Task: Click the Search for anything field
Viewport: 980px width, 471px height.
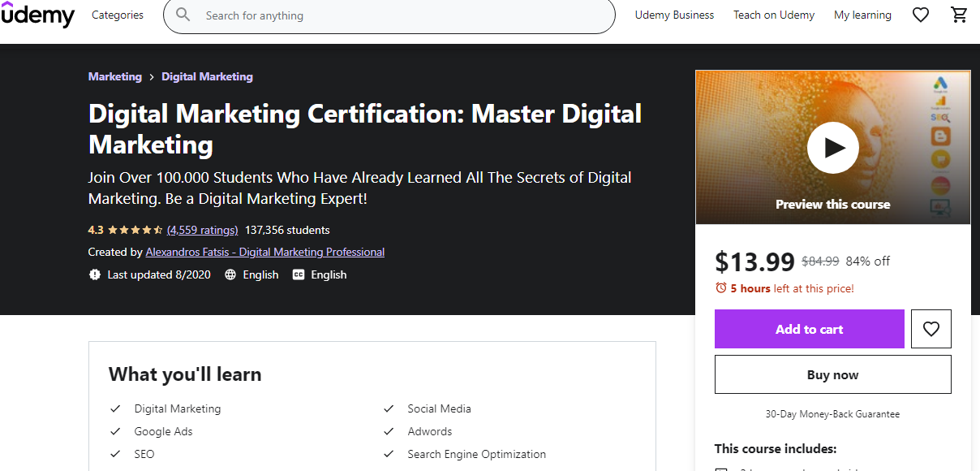Action: coord(389,15)
